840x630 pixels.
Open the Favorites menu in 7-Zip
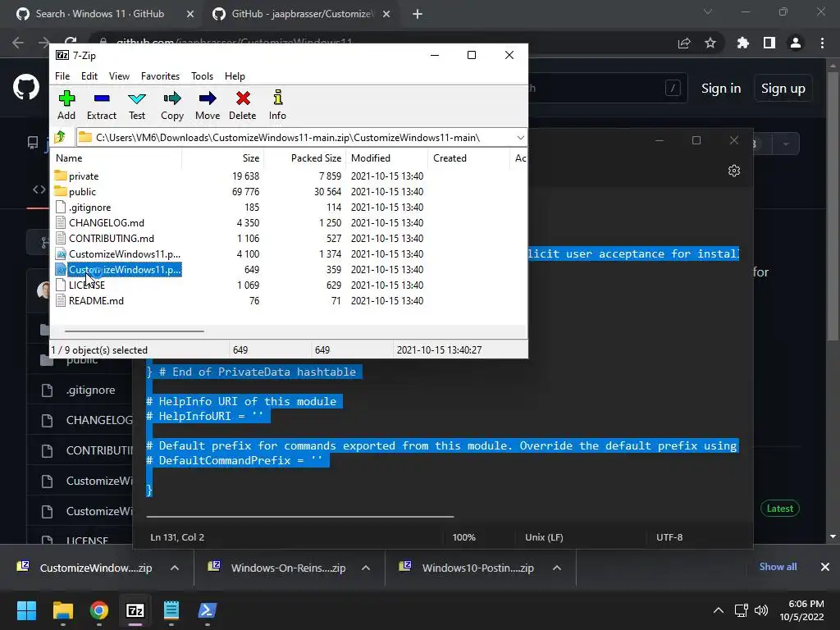pos(160,76)
